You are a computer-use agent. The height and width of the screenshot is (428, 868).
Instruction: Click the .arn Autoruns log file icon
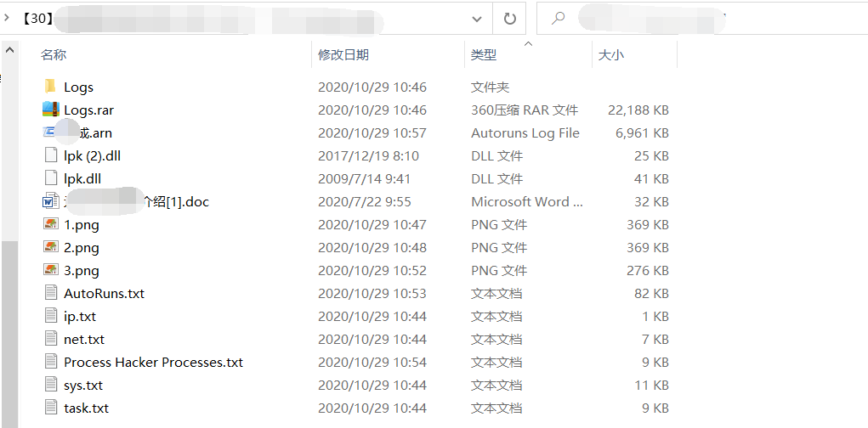coord(50,132)
